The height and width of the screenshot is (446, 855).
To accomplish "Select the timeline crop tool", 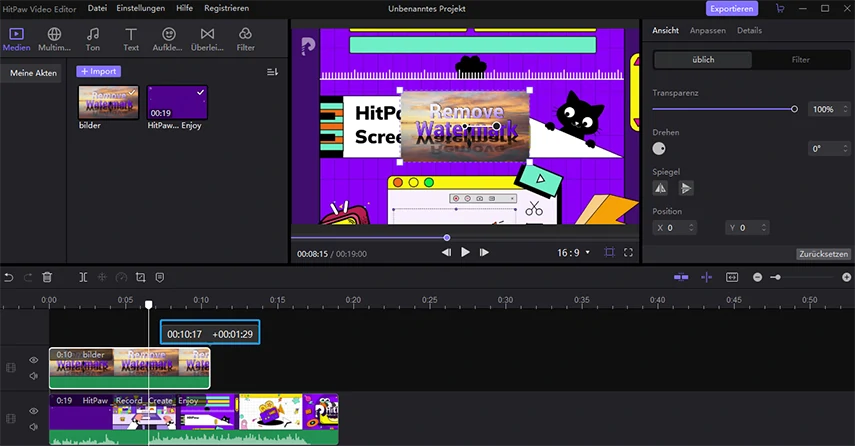I will (x=141, y=278).
